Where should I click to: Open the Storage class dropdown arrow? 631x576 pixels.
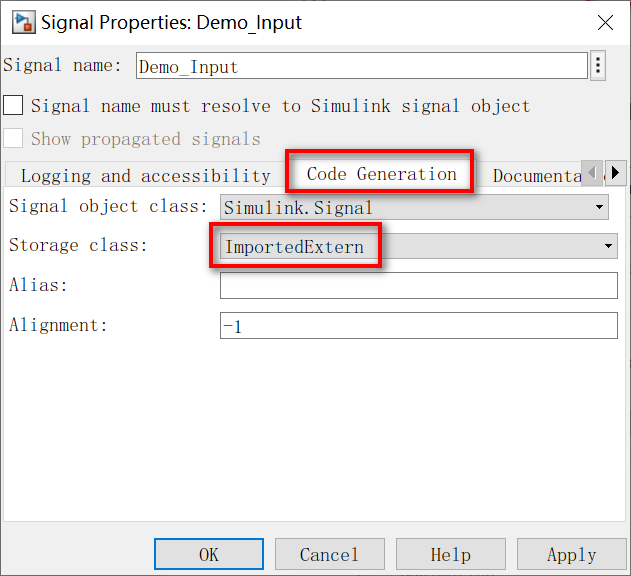[608, 246]
